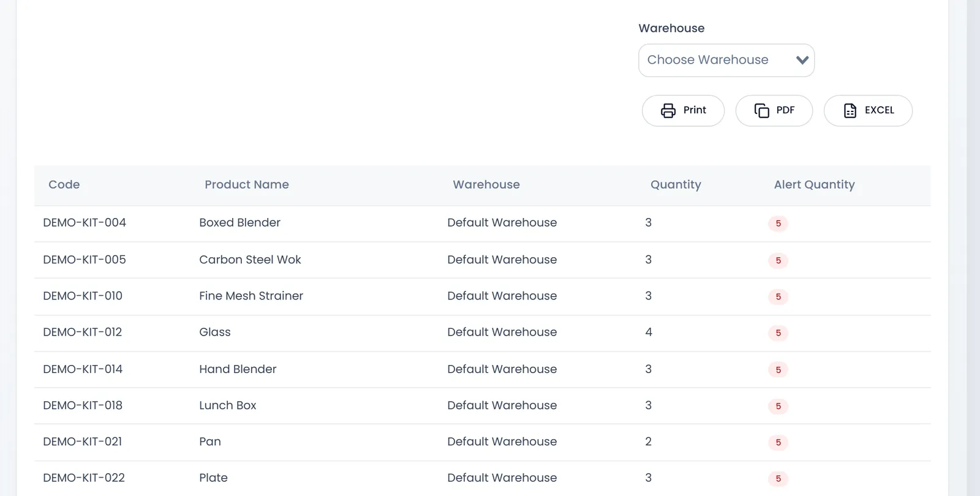Click the quantity 4 in the Glass row
The height and width of the screenshot is (496, 980).
(x=649, y=332)
